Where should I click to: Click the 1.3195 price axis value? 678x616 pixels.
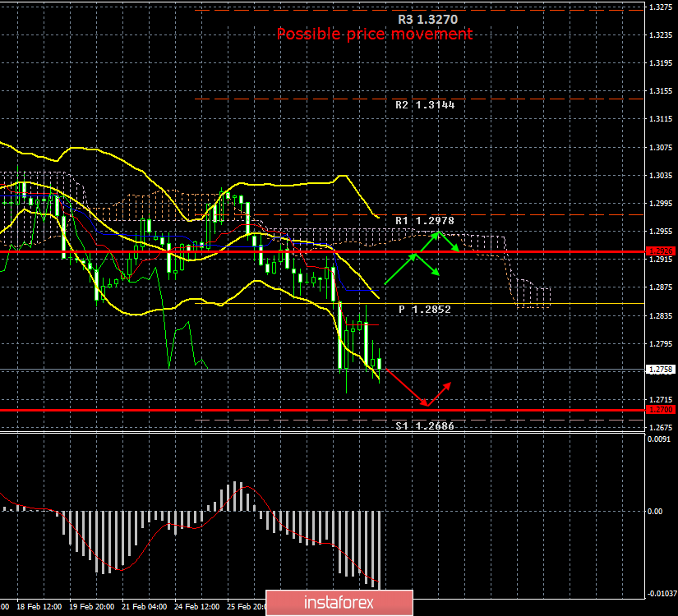click(x=661, y=63)
